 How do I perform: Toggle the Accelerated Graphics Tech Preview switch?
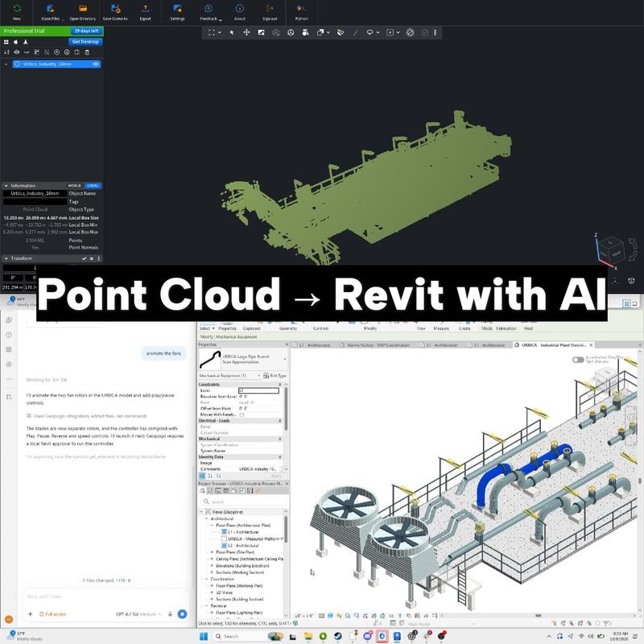[x=578, y=360]
